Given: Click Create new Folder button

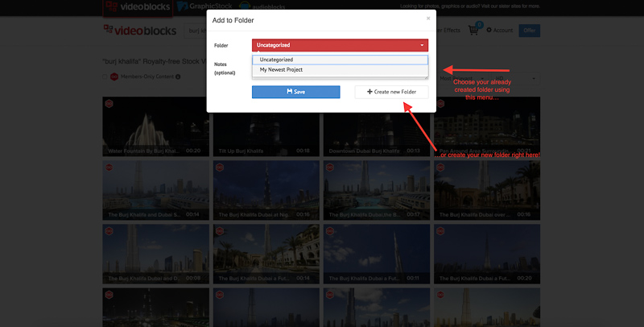Looking at the screenshot, I should click(391, 92).
